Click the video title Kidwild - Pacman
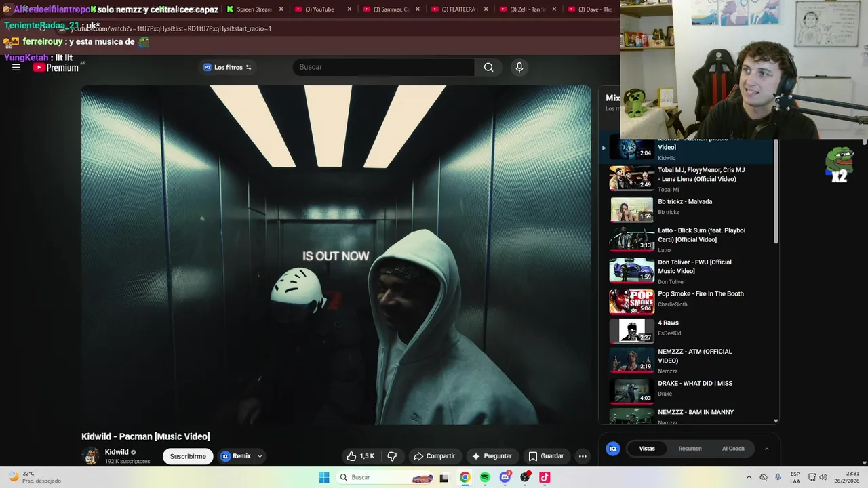The image size is (868, 488). (x=146, y=436)
